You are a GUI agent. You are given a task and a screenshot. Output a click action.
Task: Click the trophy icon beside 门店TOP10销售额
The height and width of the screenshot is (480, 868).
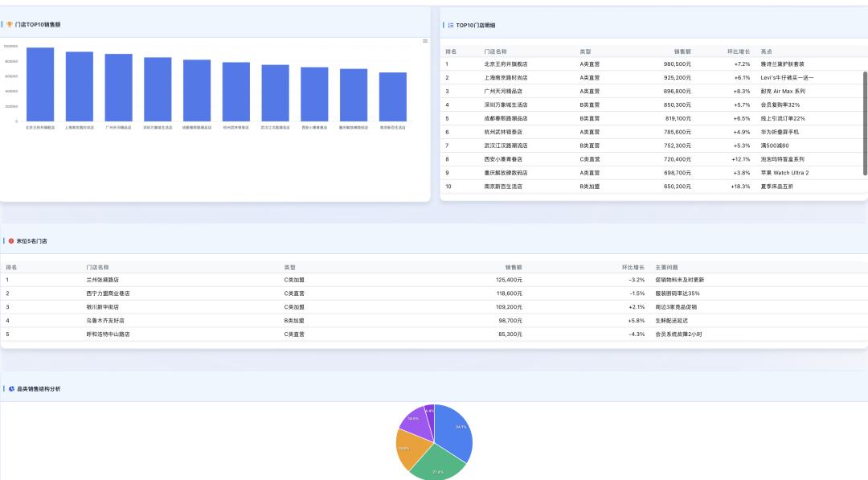(x=10, y=24)
